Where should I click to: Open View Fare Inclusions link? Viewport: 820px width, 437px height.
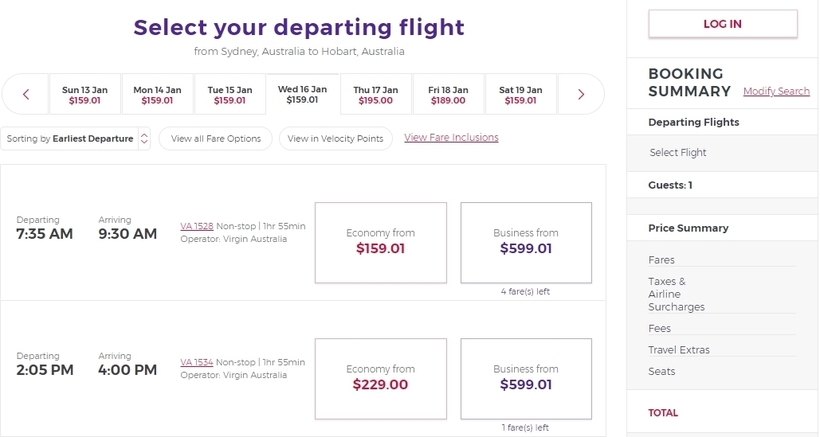click(x=451, y=137)
